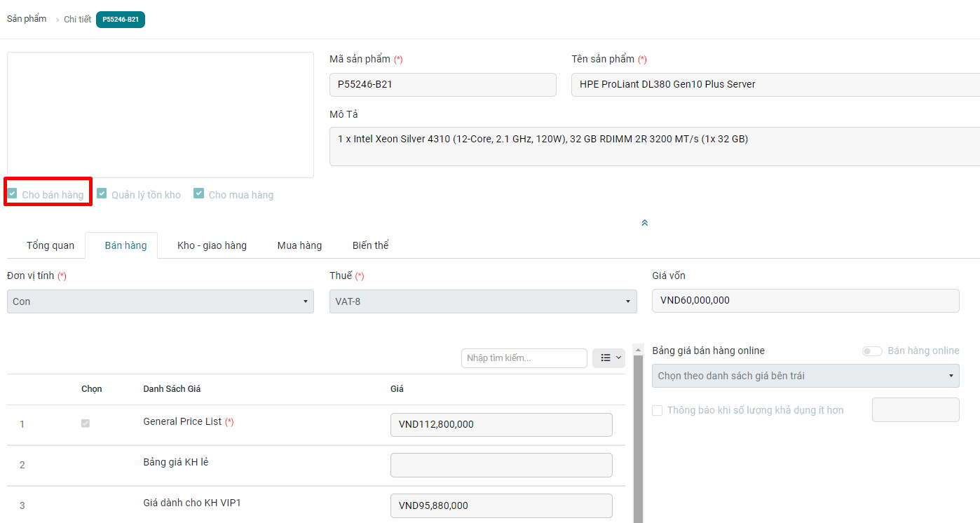Collapse header with double chevron up icon
980x523 pixels.
pyautogui.click(x=644, y=223)
